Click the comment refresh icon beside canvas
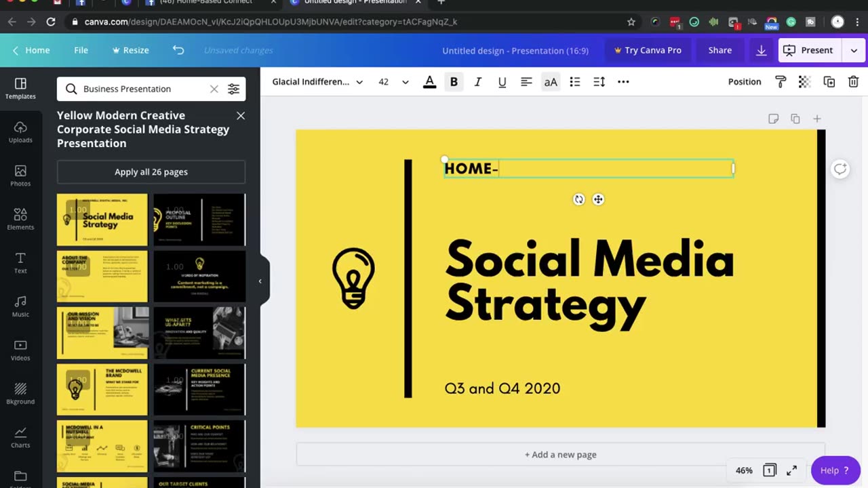Viewport: 868px width, 488px height. 840,169
